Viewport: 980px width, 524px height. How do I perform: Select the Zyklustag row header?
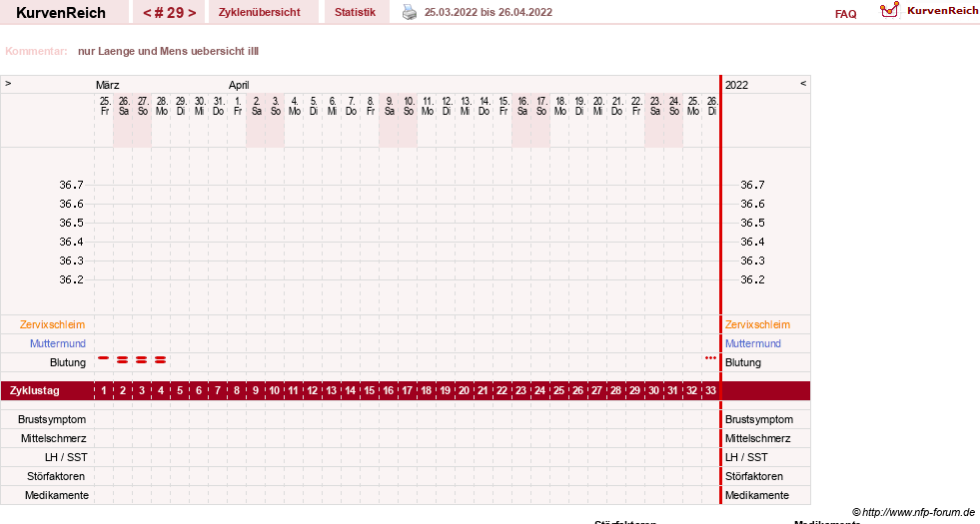pos(35,390)
